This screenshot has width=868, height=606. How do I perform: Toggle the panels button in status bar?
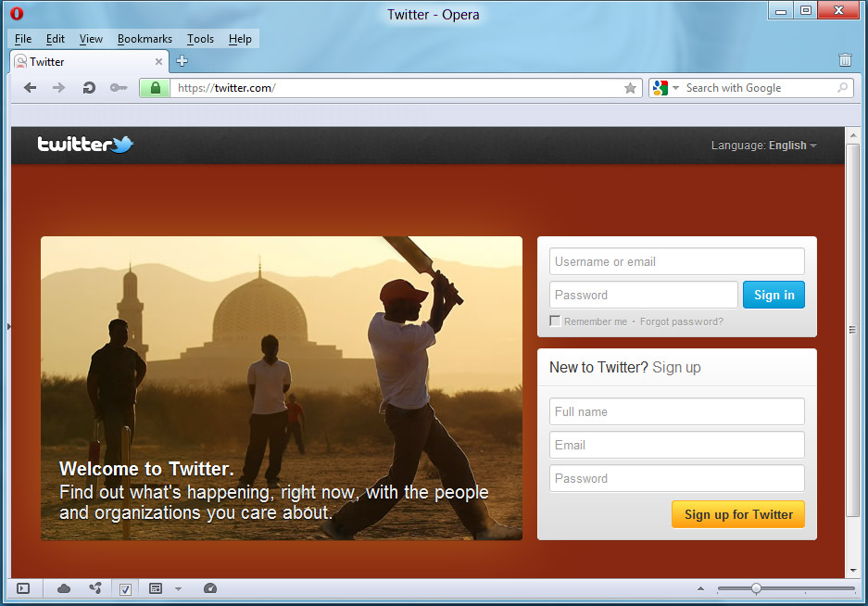coord(23,588)
